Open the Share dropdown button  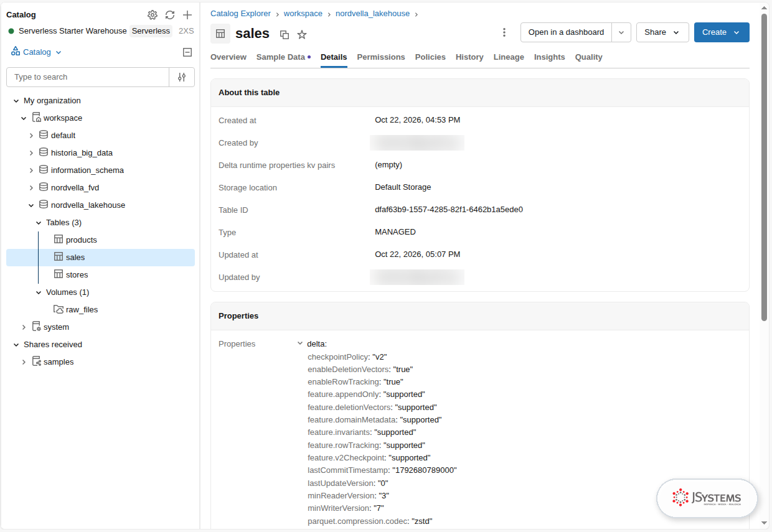click(662, 32)
